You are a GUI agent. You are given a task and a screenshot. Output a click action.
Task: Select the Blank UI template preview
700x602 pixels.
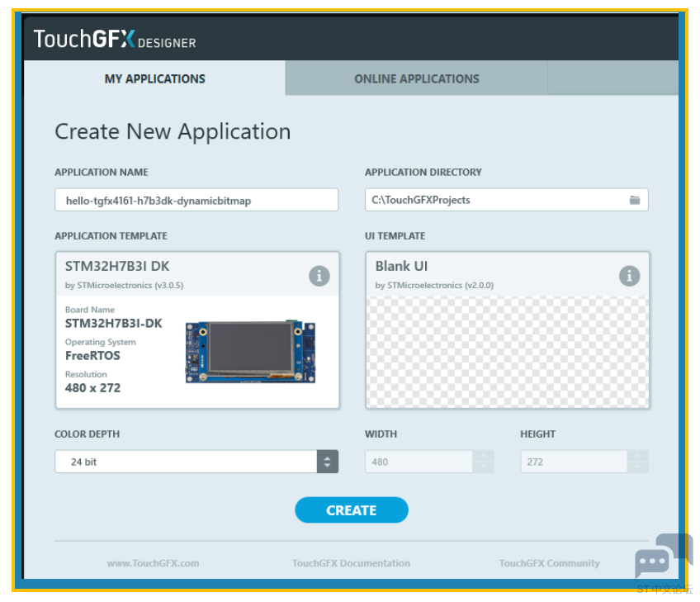pyautogui.click(x=508, y=352)
